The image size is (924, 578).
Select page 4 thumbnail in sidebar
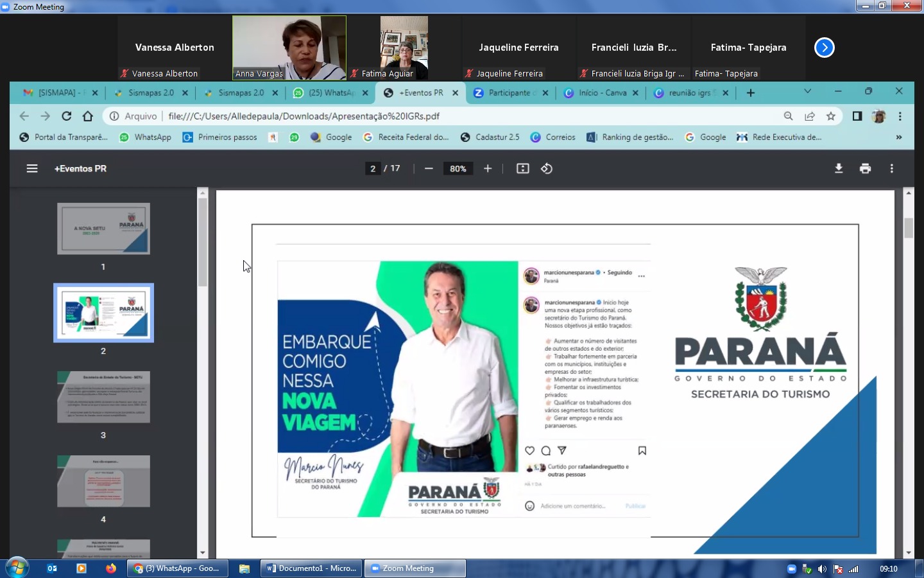pos(103,481)
